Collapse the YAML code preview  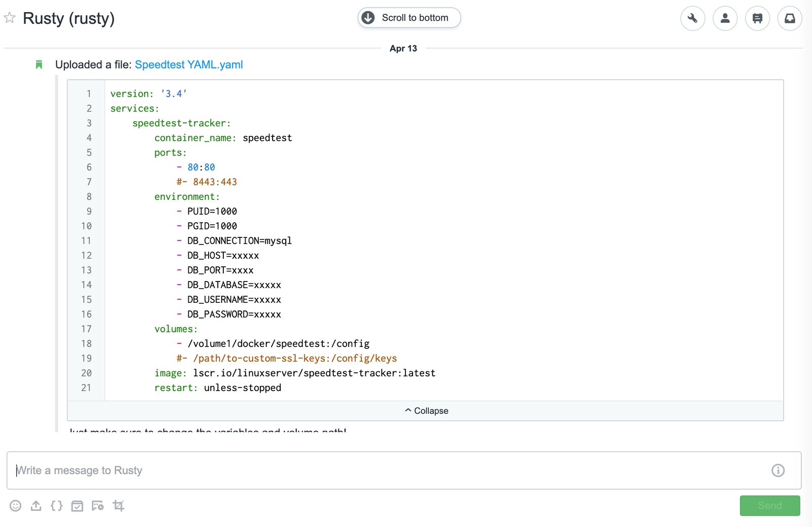click(426, 410)
